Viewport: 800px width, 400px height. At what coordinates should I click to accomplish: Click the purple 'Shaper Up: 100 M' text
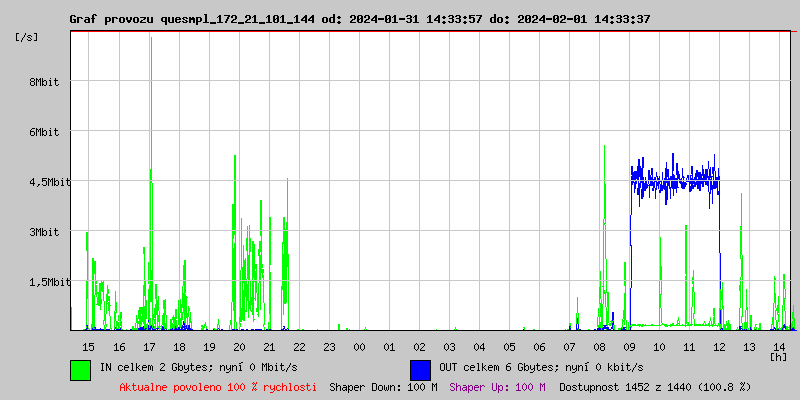(497, 387)
